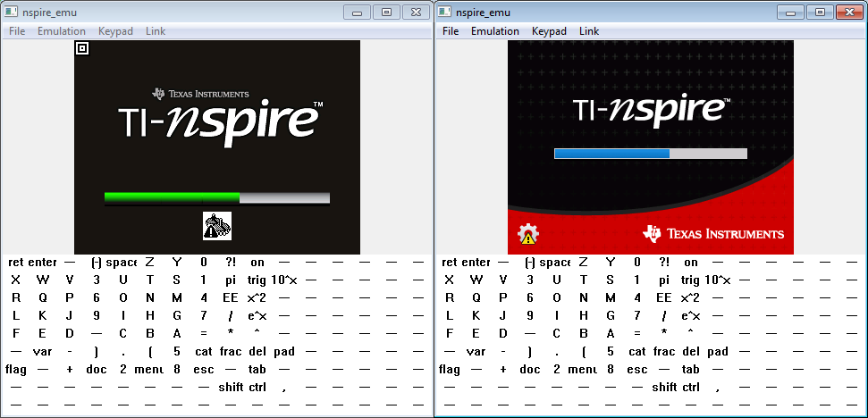Screen dimensions: 868x418
Task: Open the Keypad menu in the right window
Action: [x=549, y=31]
